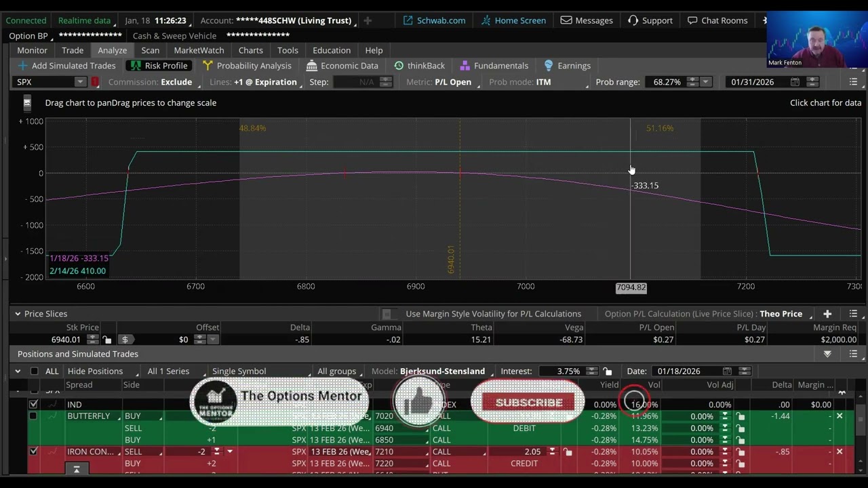Click the 2.05 price field of Iron Condor

click(532, 451)
